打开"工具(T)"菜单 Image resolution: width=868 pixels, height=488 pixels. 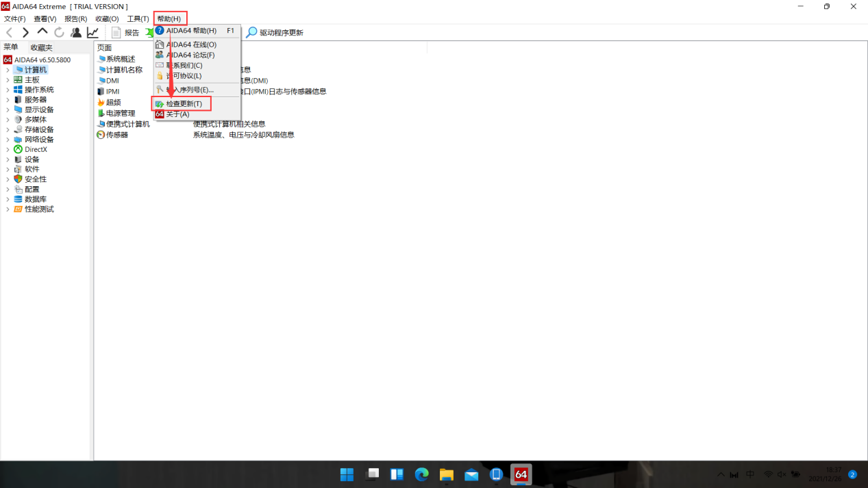(136, 18)
